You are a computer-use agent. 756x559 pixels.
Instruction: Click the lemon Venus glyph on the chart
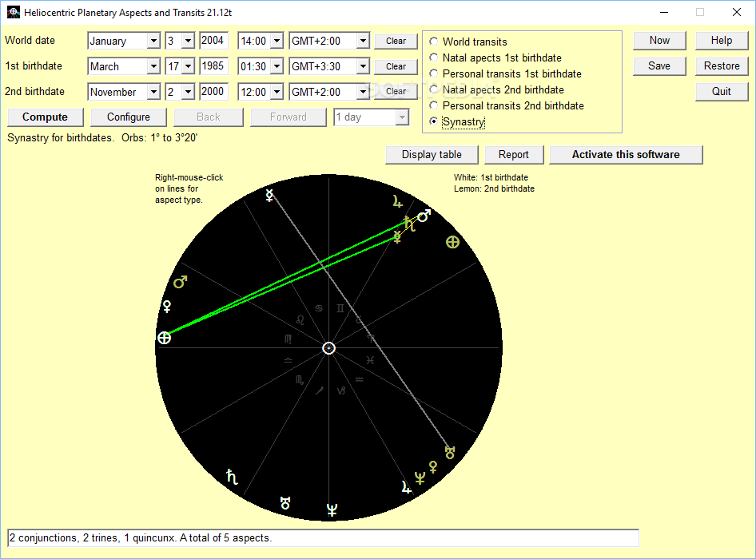click(x=433, y=467)
